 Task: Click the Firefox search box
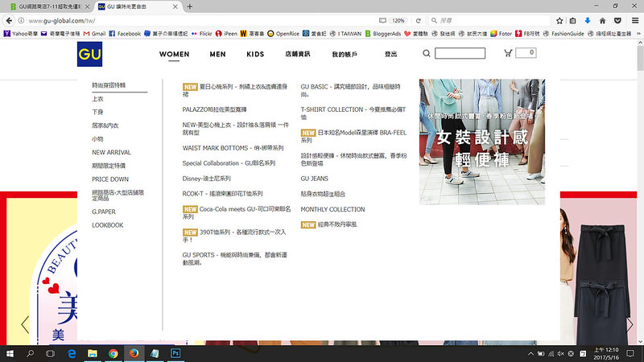tap(489, 21)
